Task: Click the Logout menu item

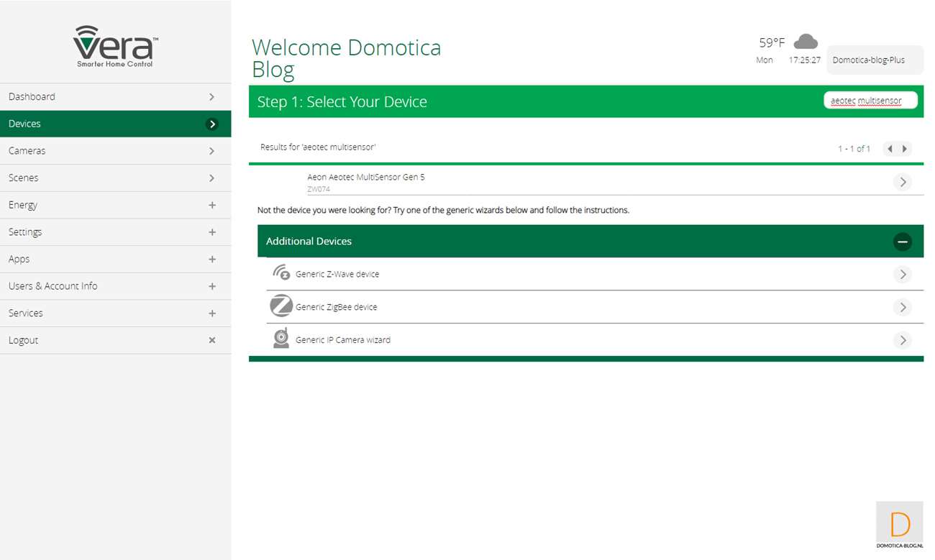Action: point(115,340)
